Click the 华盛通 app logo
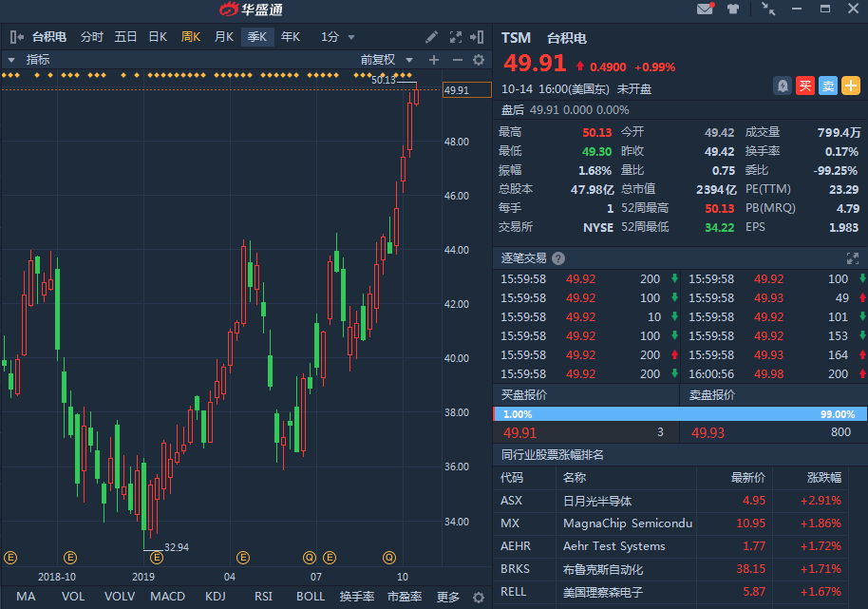Image resolution: width=868 pixels, height=609 pixels. point(252,10)
